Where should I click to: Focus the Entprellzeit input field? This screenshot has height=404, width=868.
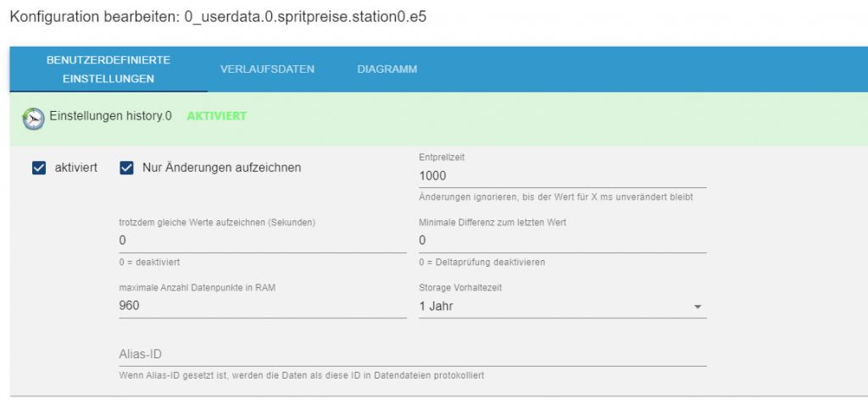(x=562, y=175)
